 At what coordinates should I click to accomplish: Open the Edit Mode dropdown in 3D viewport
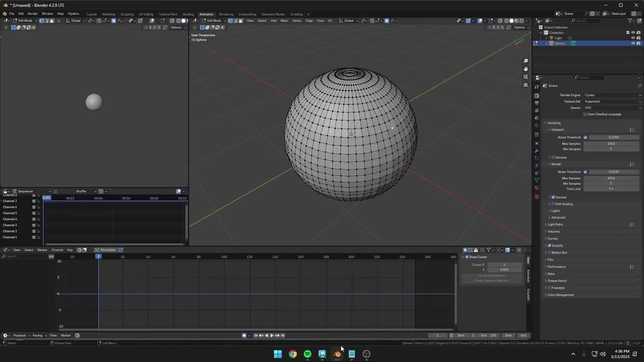(x=214, y=21)
